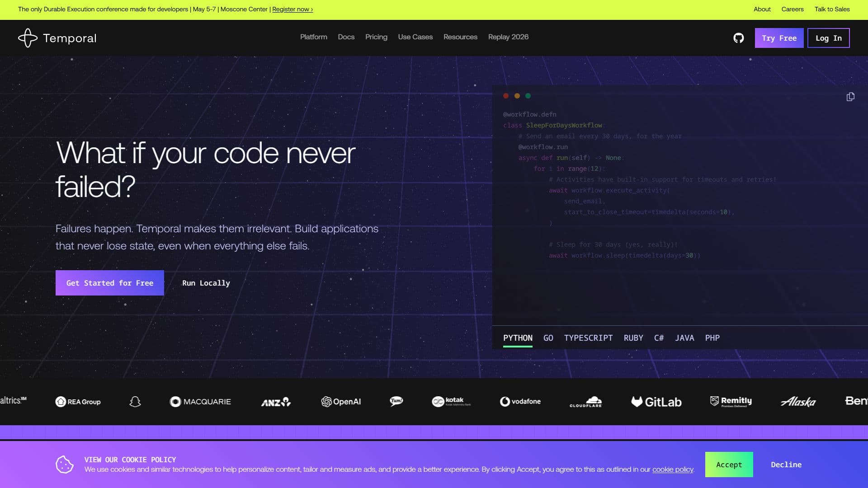Click the Run Locally link
The height and width of the screenshot is (488, 868).
pyautogui.click(x=206, y=283)
